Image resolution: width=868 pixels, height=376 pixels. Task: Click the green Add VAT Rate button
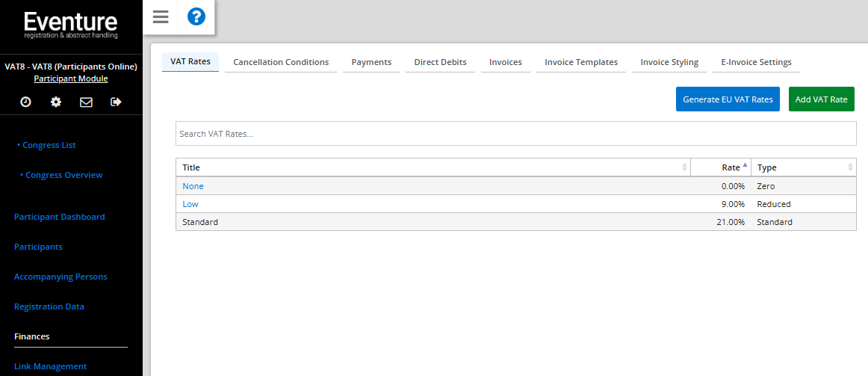tap(821, 99)
